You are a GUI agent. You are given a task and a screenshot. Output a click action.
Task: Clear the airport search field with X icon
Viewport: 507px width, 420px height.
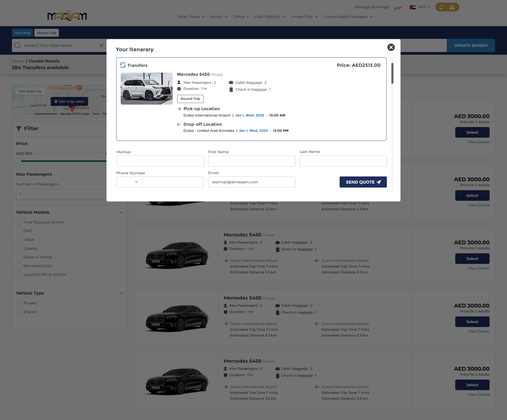pyautogui.click(x=101, y=45)
